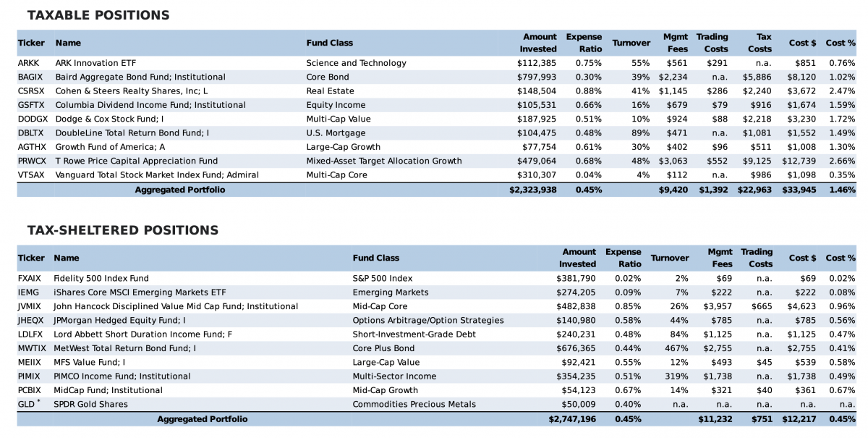Click the VTSAX ticker symbol
868x438 pixels.
tap(32, 175)
